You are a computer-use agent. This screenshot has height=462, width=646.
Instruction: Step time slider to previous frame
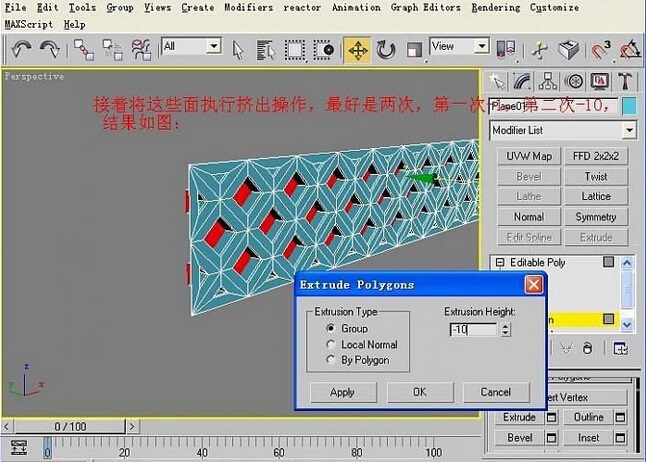click(x=7, y=427)
